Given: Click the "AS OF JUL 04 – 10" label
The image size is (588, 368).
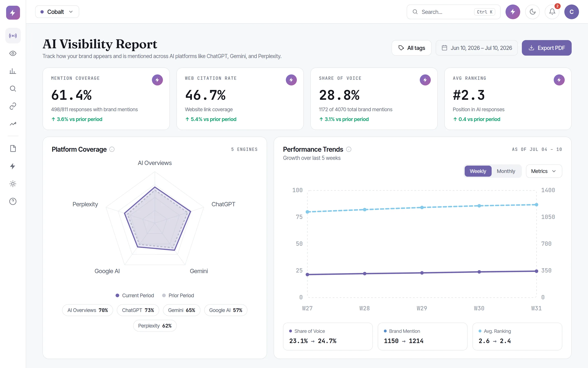Looking at the screenshot, I should point(537,149).
